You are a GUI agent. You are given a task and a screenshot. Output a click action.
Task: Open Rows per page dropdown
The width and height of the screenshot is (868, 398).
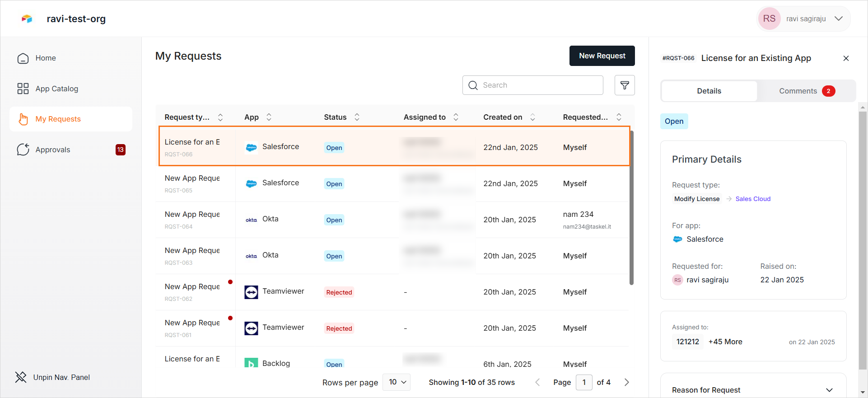[397, 382]
